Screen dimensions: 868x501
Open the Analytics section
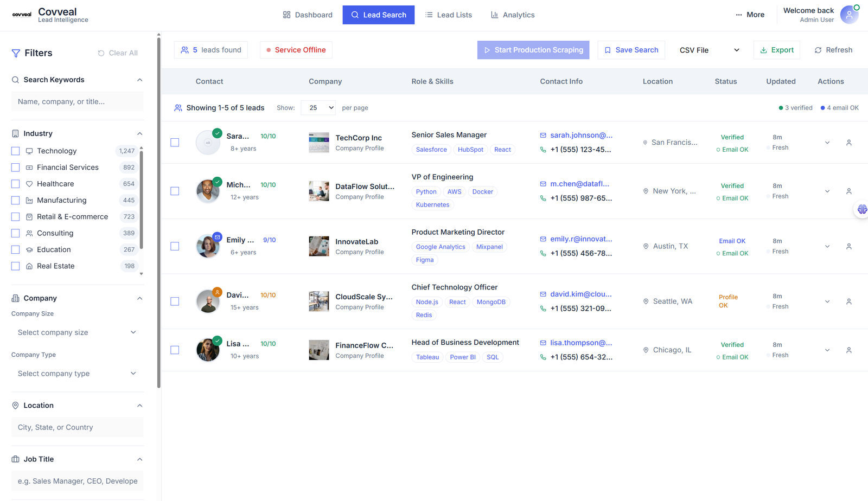512,15
